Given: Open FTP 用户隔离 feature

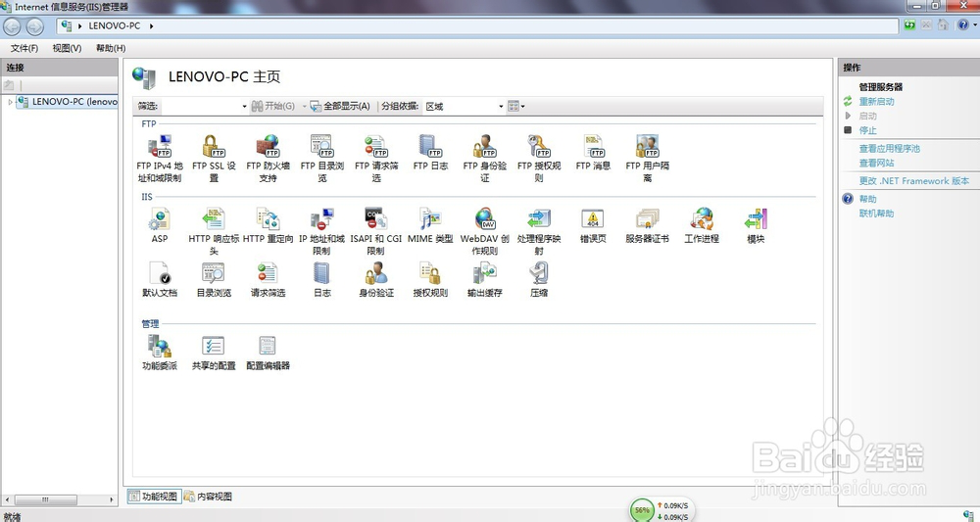Looking at the screenshot, I should 648,159.
